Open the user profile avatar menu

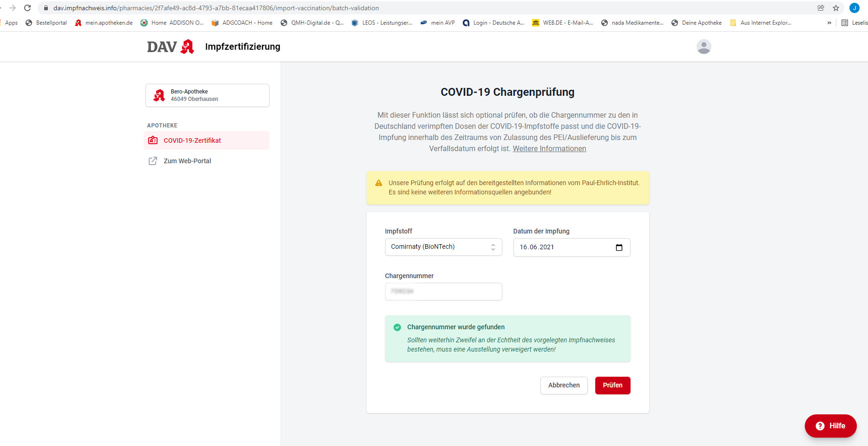pos(704,47)
